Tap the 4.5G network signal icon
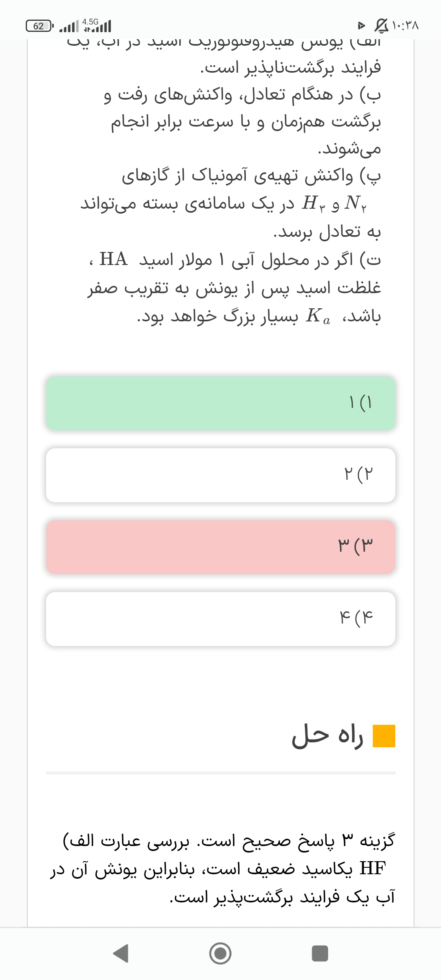This screenshot has width=441, height=980. (97, 25)
